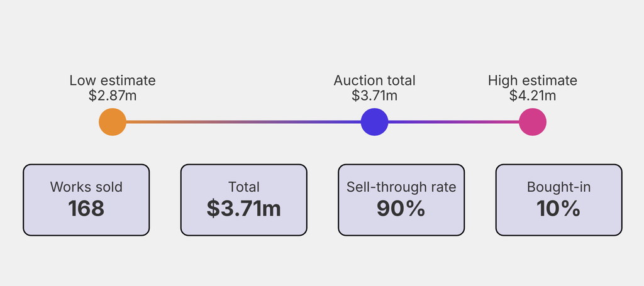
Task: Click the orange Low estimate circle
Action: pos(113,122)
